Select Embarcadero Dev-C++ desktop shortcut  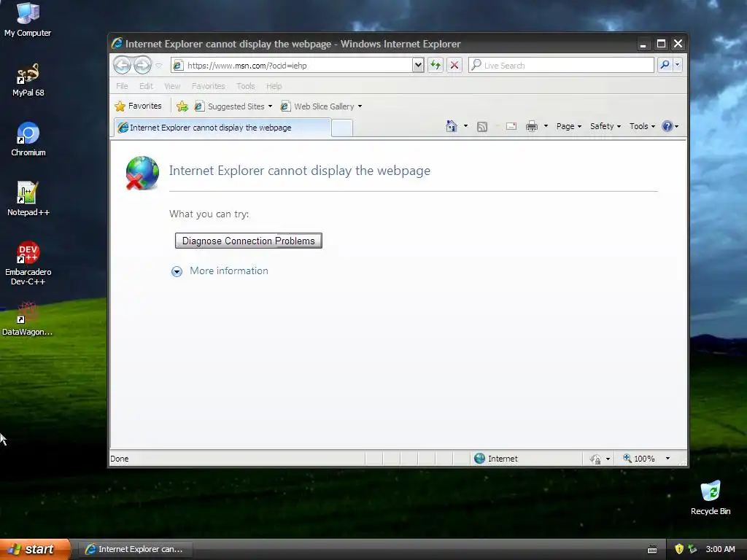tap(28, 263)
